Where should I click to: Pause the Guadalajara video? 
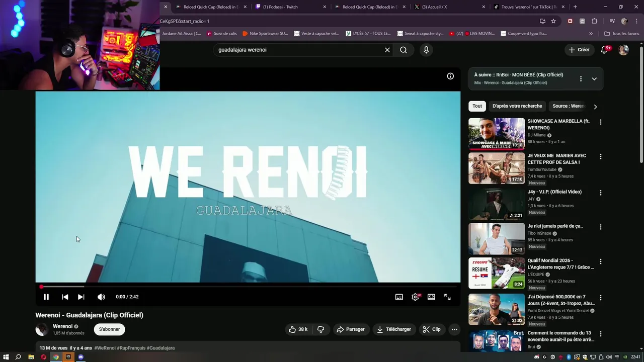point(46,297)
